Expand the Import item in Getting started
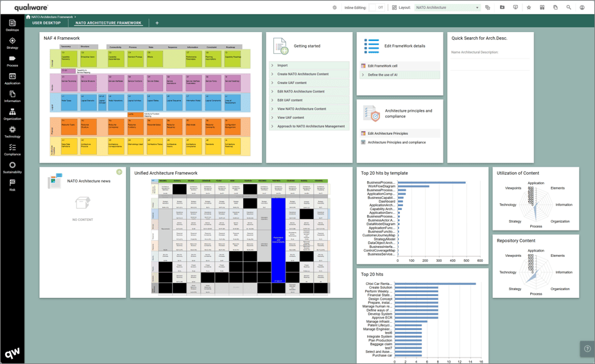 point(309,65)
